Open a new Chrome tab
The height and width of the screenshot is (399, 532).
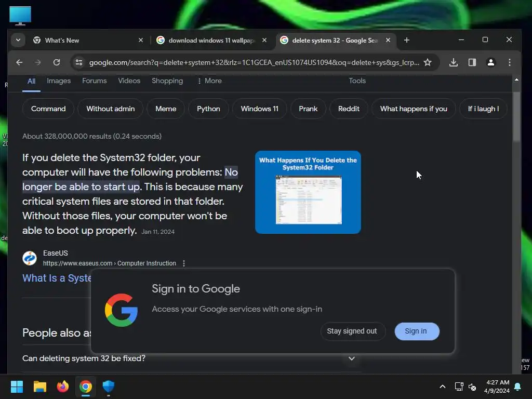point(406,41)
